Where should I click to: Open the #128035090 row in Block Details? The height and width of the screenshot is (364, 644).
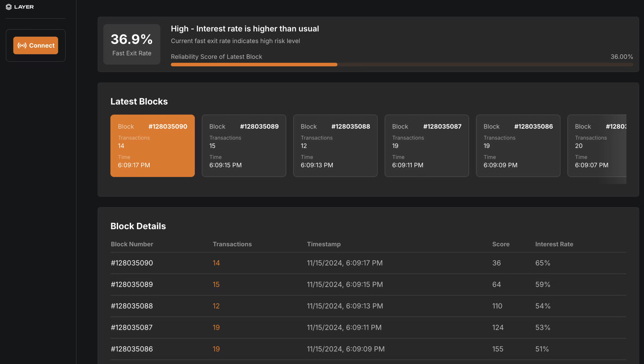point(132,263)
